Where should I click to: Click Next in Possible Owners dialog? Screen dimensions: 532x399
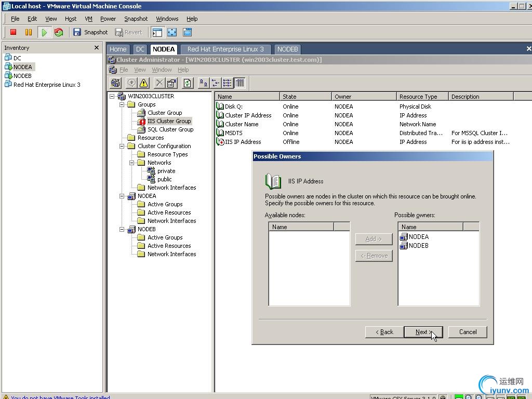423,332
